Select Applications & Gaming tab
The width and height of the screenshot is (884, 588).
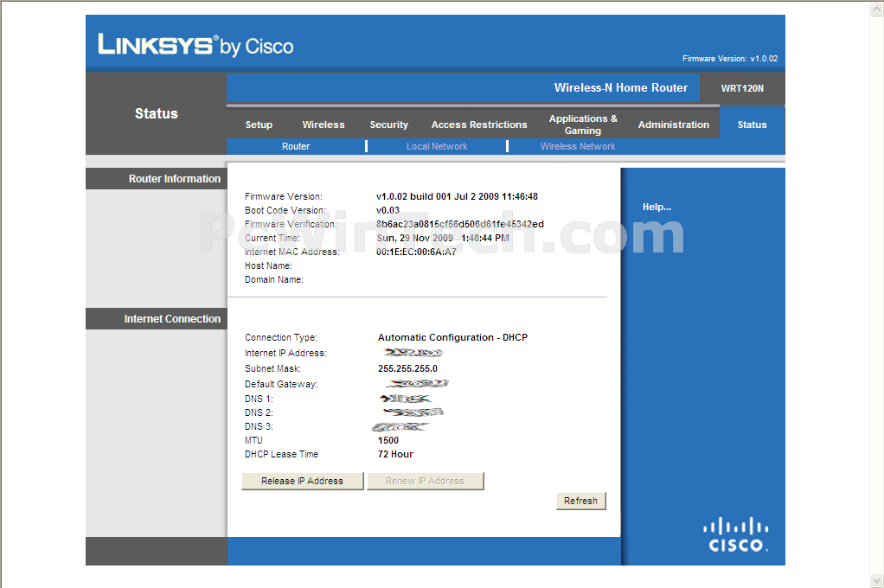pyautogui.click(x=583, y=125)
